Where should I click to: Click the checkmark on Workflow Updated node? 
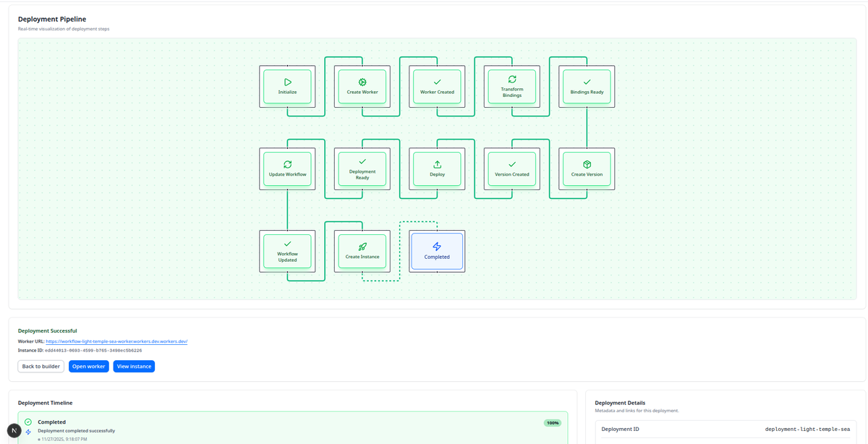(288, 244)
